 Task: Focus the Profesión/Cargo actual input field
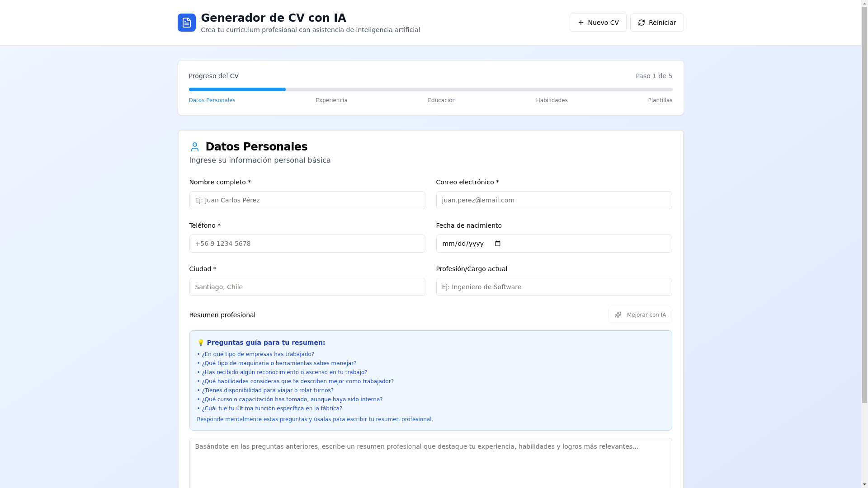pos(554,287)
